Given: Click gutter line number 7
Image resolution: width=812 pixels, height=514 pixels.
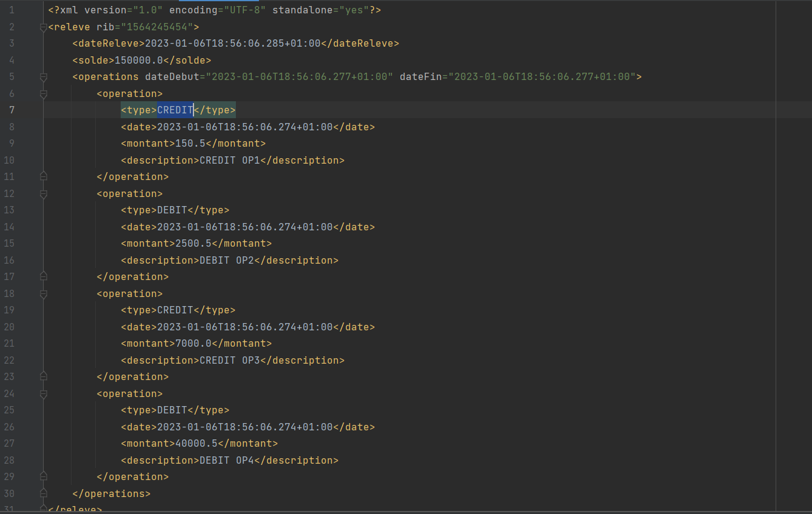Looking at the screenshot, I should click(x=12, y=110).
